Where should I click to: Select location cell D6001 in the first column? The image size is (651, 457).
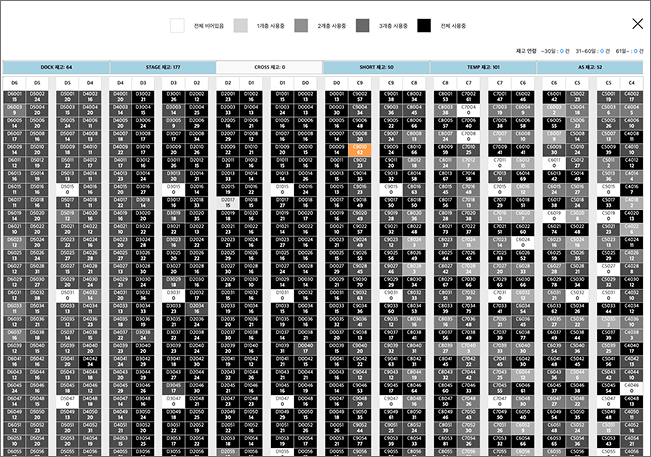pyautogui.click(x=14, y=96)
